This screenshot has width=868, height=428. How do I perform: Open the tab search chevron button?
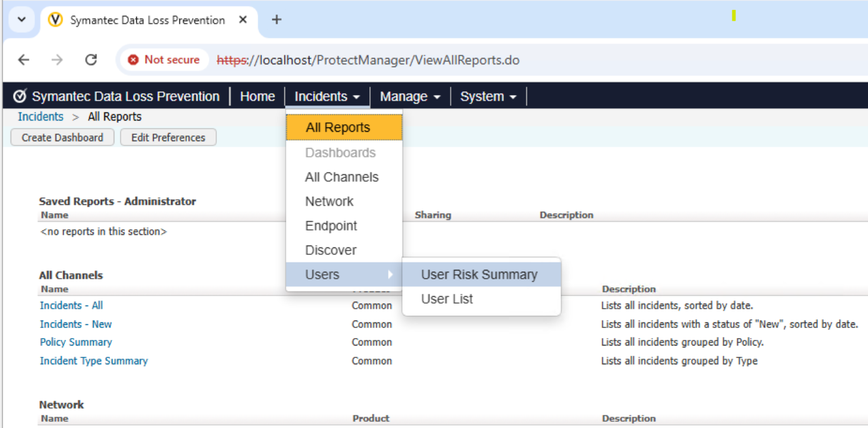22,20
